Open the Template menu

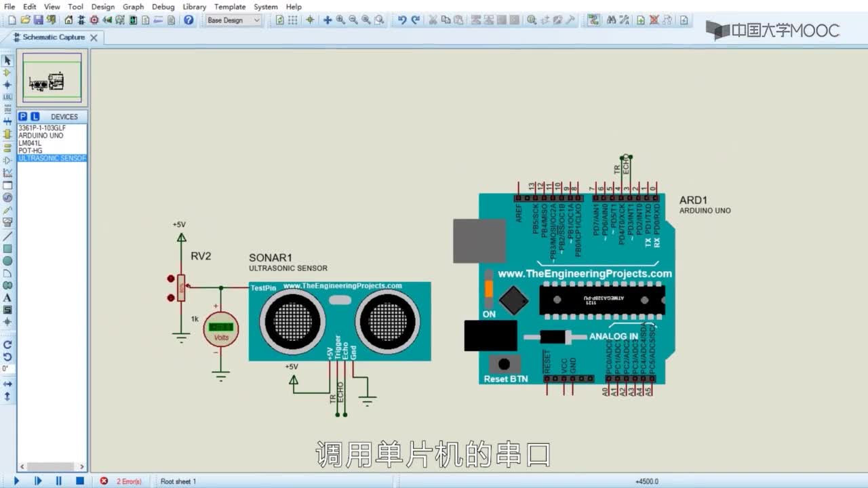[x=230, y=7]
